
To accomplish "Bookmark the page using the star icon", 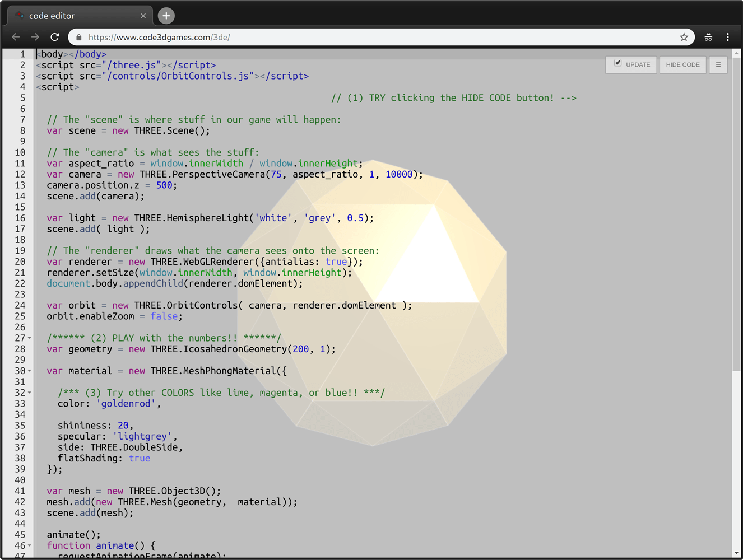I will [x=684, y=36].
